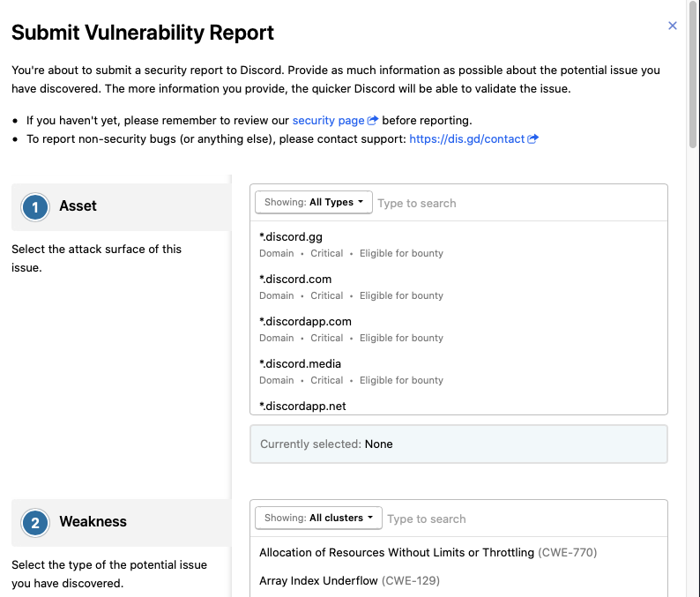
Task: Click the Currently selected: None box
Action: (x=458, y=444)
